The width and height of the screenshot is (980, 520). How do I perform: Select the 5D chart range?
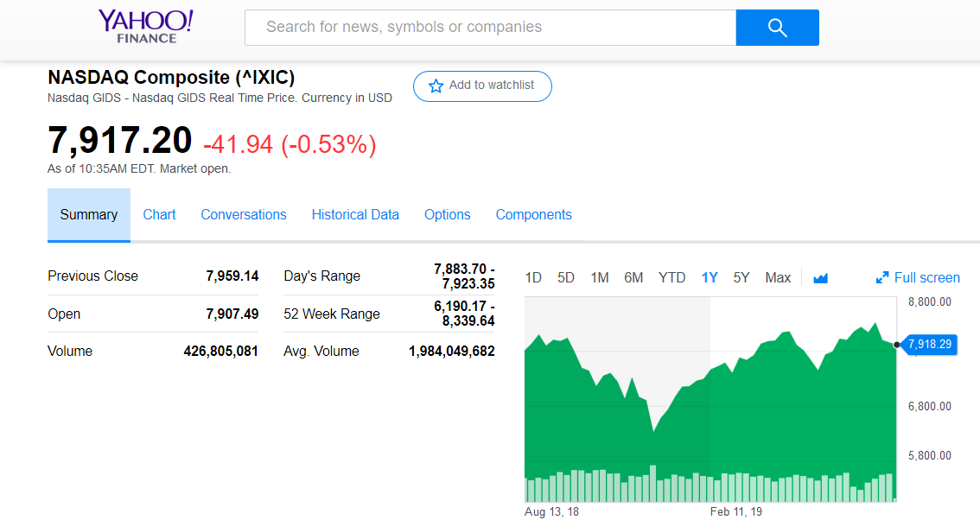click(x=566, y=277)
